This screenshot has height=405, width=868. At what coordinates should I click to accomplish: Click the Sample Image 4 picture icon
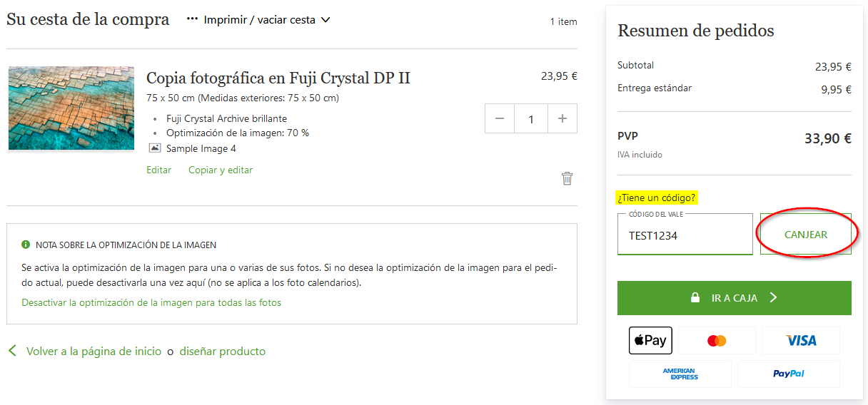click(x=155, y=148)
